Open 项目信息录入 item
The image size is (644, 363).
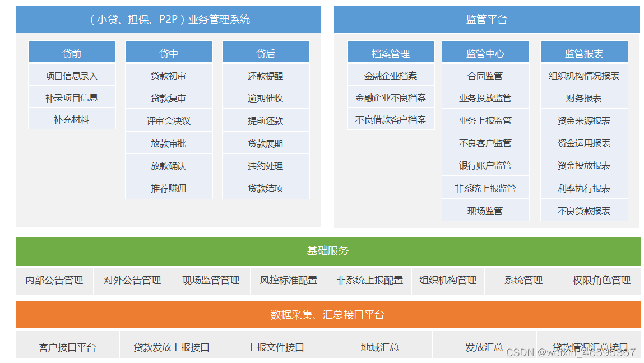click(72, 76)
